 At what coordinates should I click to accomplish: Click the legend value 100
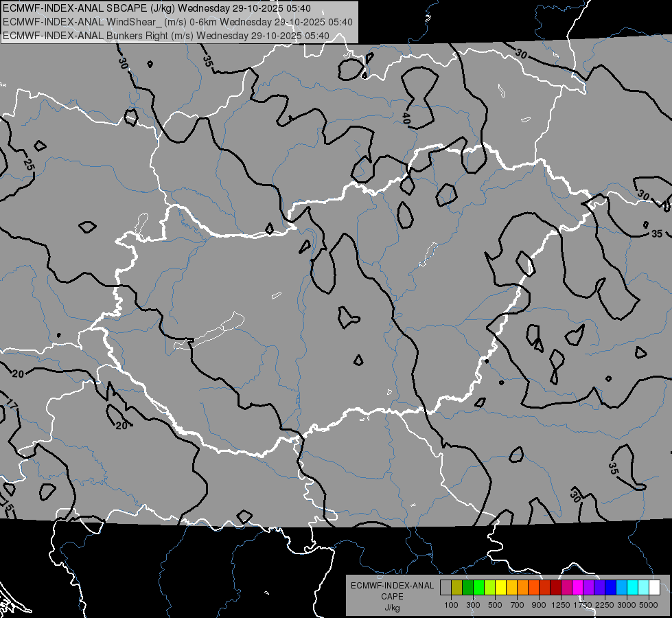tap(451, 605)
